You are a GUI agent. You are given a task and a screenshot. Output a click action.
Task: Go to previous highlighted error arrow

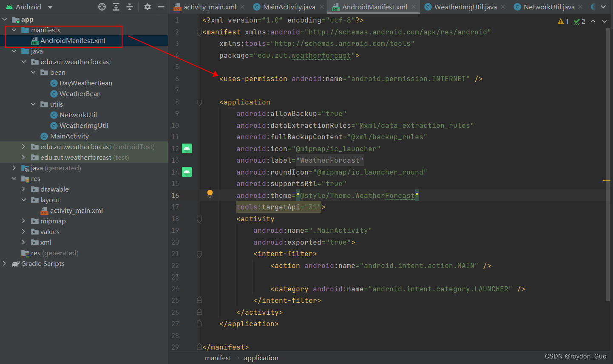tap(593, 21)
